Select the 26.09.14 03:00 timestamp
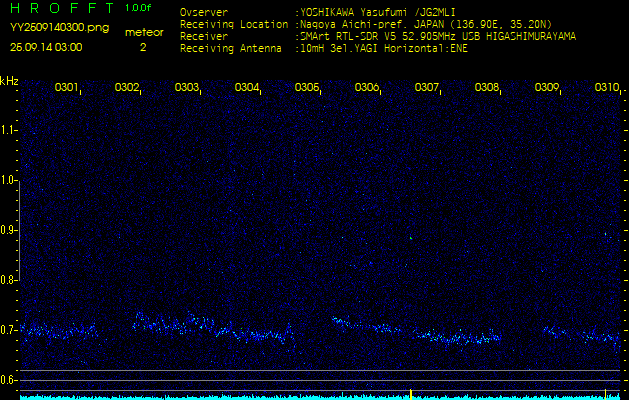Image resolution: width=629 pixels, height=400 pixels. 46,47
